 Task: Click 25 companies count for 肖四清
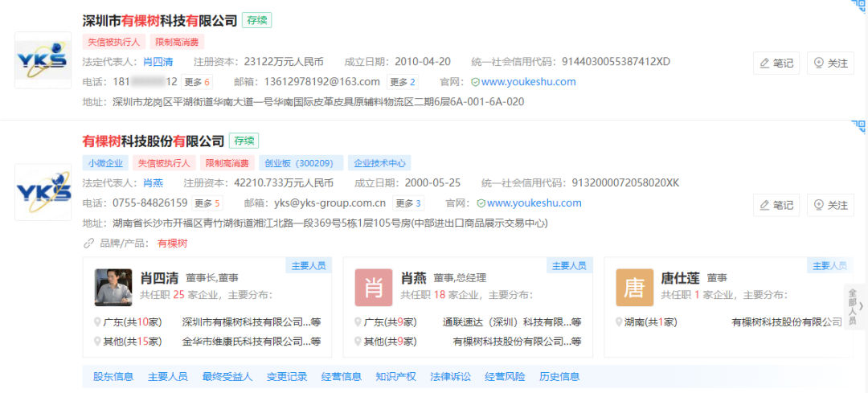click(x=178, y=294)
